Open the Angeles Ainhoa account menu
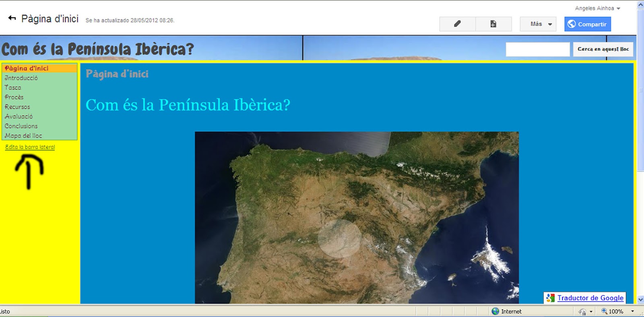The height and width of the screenshot is (317, 644). [x=598, y=8]
